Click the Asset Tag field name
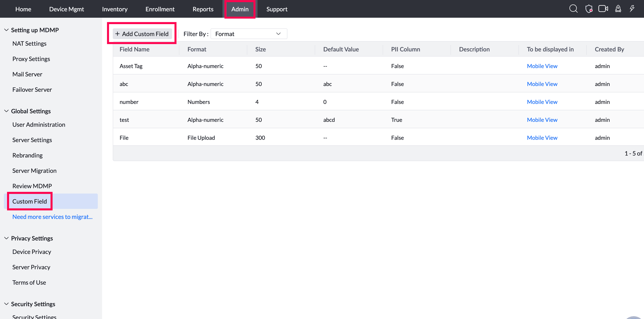Viewport: 644px width, 319px height. 131,66
